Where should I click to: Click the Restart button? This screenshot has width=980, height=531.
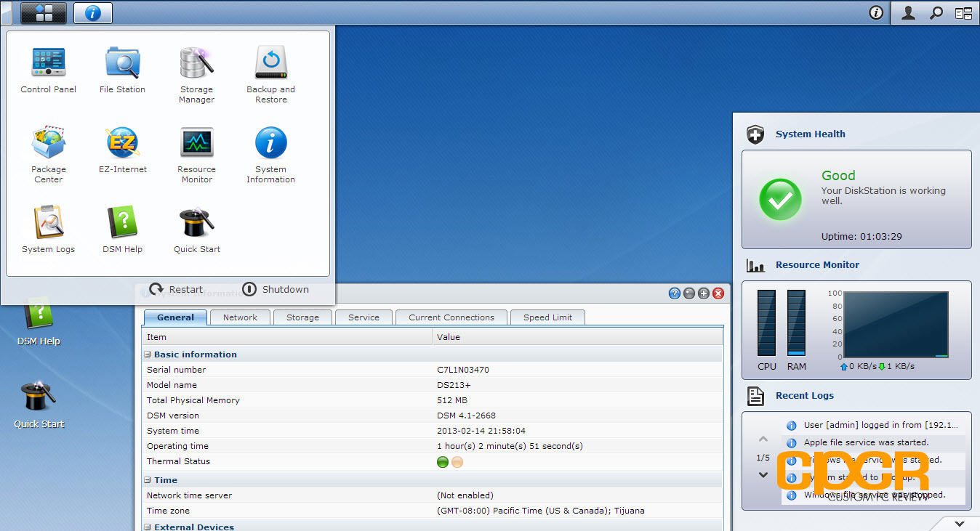[x=177, y=289]
